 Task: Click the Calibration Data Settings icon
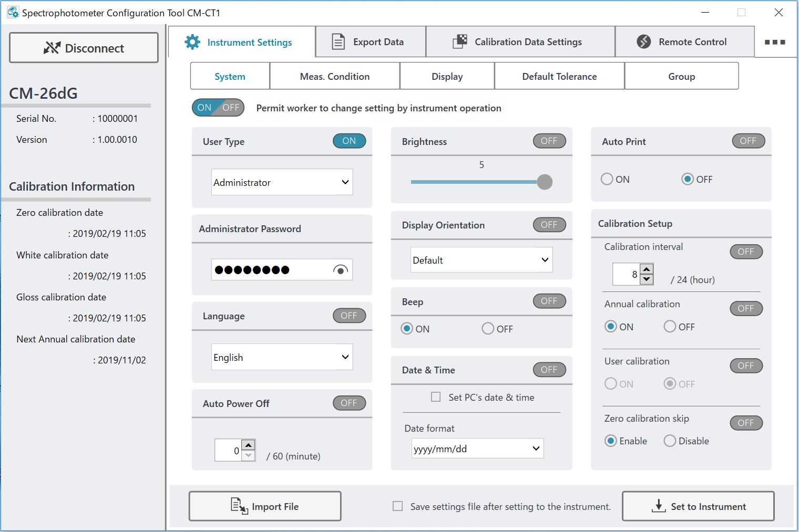[x=460, y=42]
